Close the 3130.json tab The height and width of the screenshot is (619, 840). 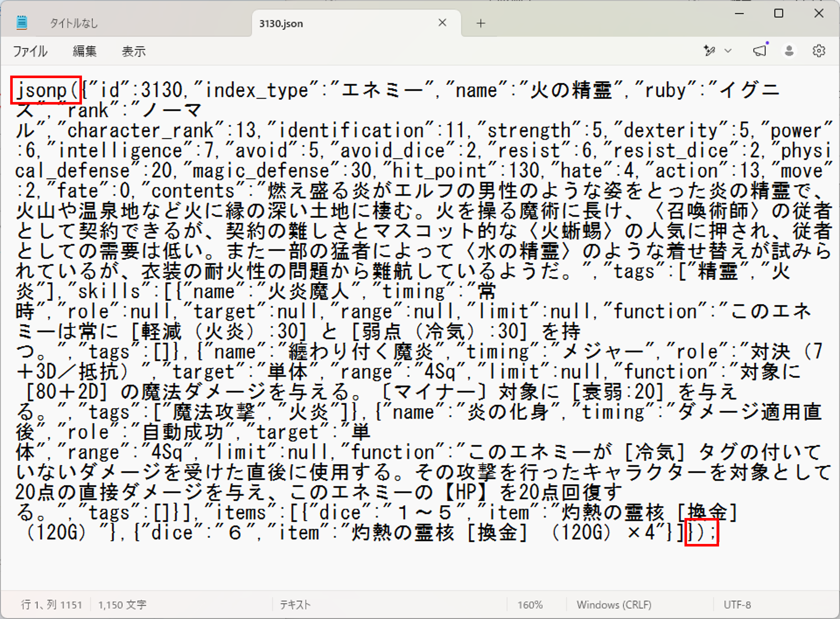point(442,23)
